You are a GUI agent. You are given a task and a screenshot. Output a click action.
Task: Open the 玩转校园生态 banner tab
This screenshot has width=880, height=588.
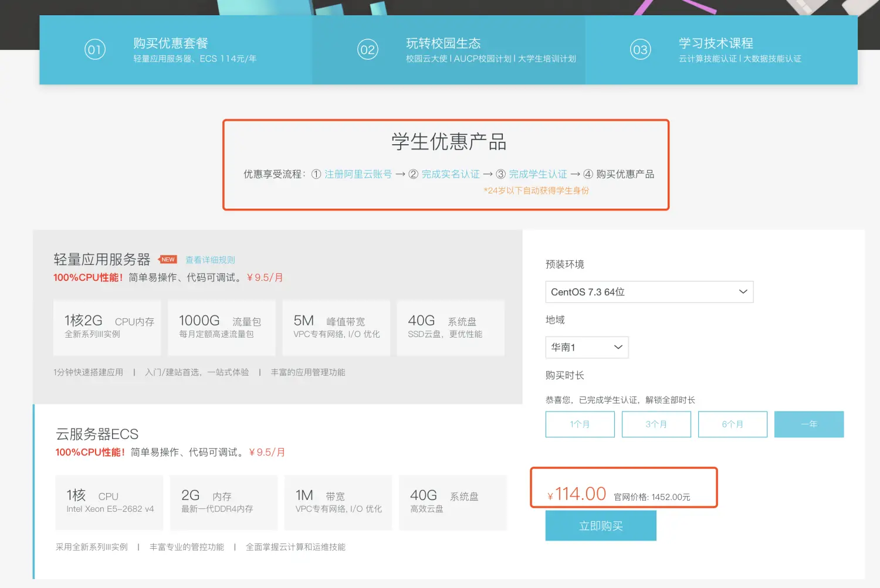[x=449, y=50]
